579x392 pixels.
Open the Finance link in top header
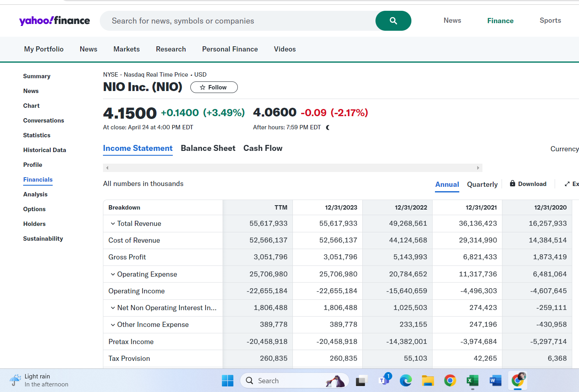coord(500,21)
